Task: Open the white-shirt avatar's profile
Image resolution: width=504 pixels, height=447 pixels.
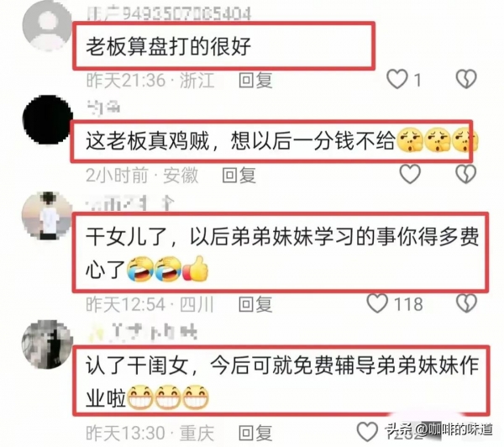Action: 47,216
